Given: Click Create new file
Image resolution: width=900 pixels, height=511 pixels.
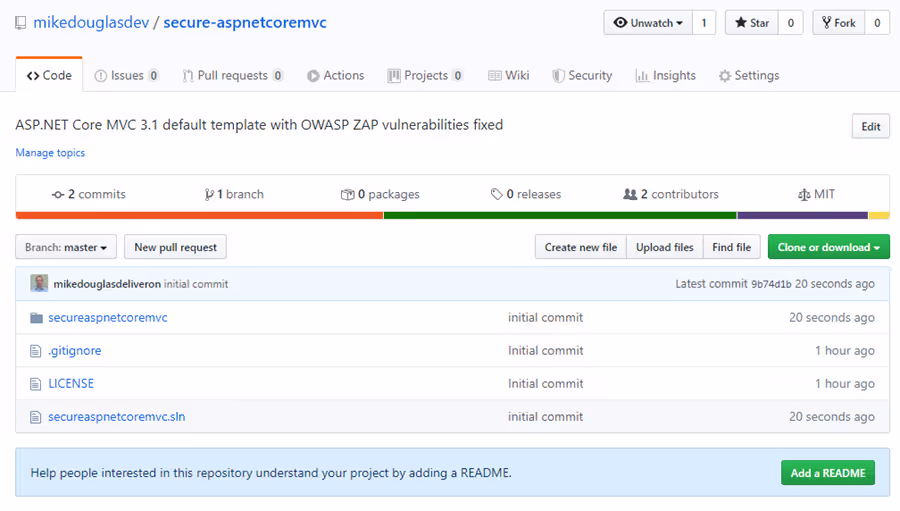Looking at the screenshot, I should (581, 247).
